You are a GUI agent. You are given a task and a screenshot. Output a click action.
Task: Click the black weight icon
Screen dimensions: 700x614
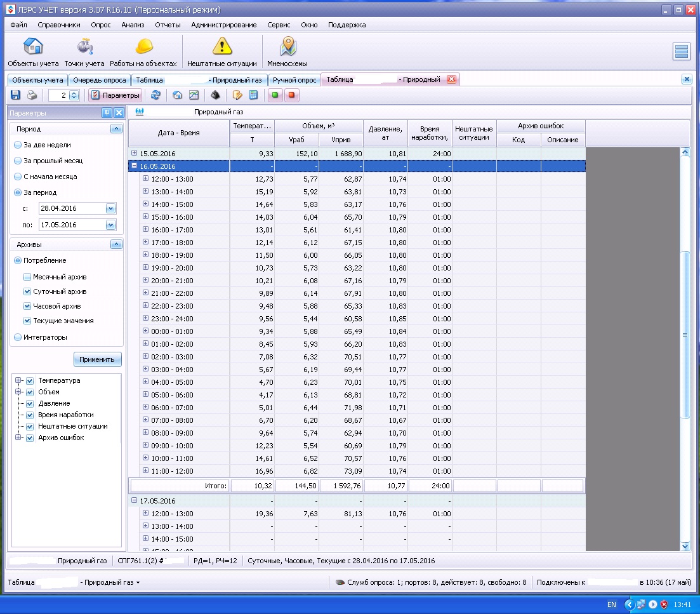[216, 95]
